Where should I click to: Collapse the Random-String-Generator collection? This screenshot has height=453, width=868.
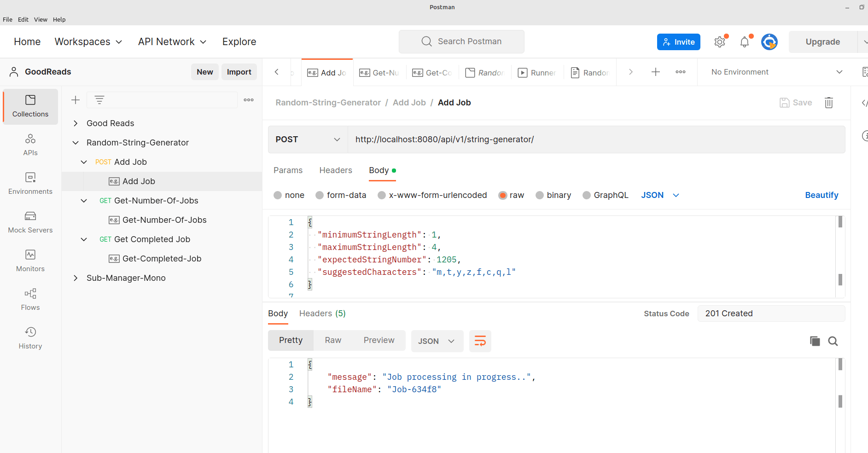(76, 142)
